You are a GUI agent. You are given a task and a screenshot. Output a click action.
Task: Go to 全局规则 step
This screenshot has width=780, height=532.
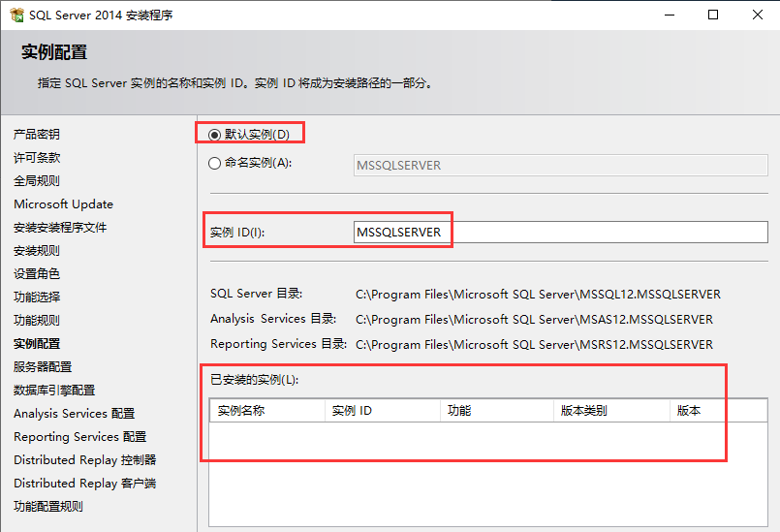tap(37, 180)
